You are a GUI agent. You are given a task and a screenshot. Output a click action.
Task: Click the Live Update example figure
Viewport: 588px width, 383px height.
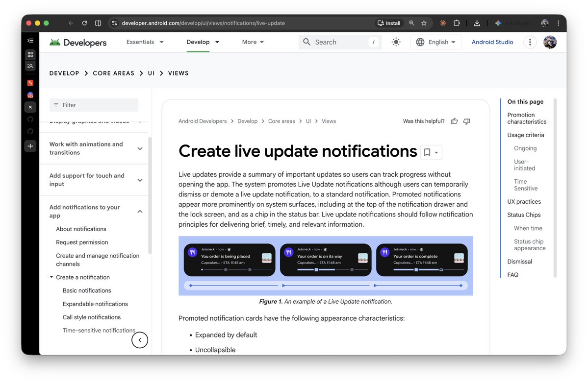326,266
